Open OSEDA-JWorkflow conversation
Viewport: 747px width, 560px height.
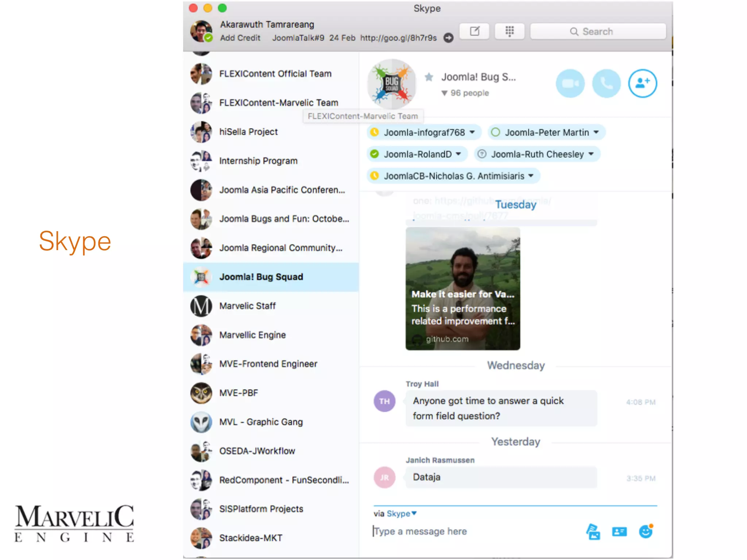click(x=271, y=451)
